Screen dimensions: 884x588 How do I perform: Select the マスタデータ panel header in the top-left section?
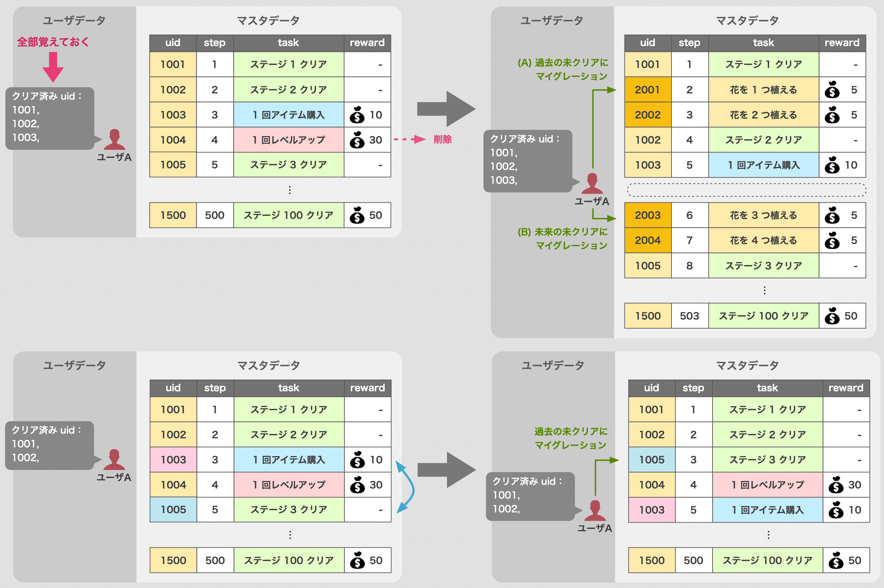[x=268, y=20]
